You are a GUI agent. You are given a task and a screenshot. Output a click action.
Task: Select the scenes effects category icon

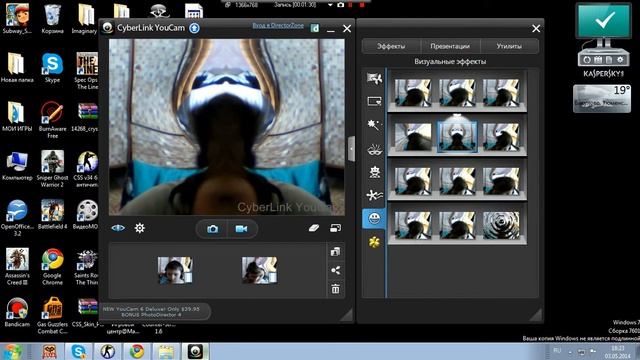(x=374, y=78)
